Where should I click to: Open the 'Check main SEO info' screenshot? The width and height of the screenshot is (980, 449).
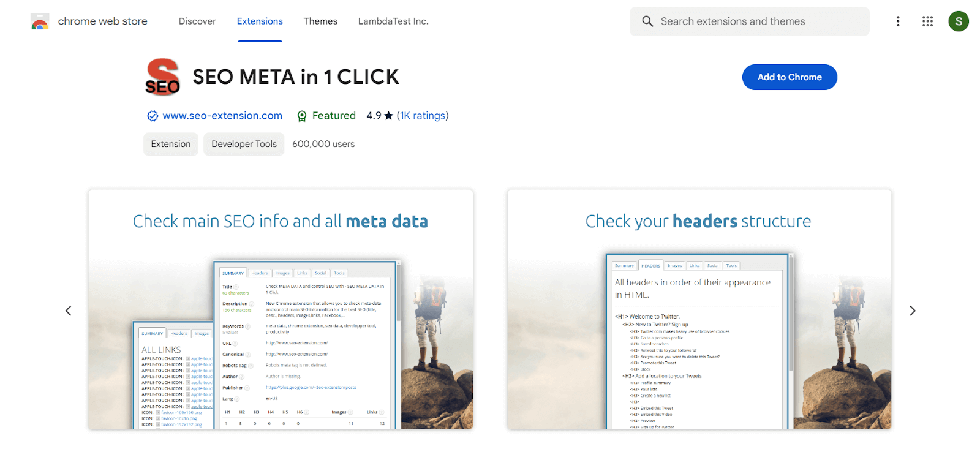[281, 309]
